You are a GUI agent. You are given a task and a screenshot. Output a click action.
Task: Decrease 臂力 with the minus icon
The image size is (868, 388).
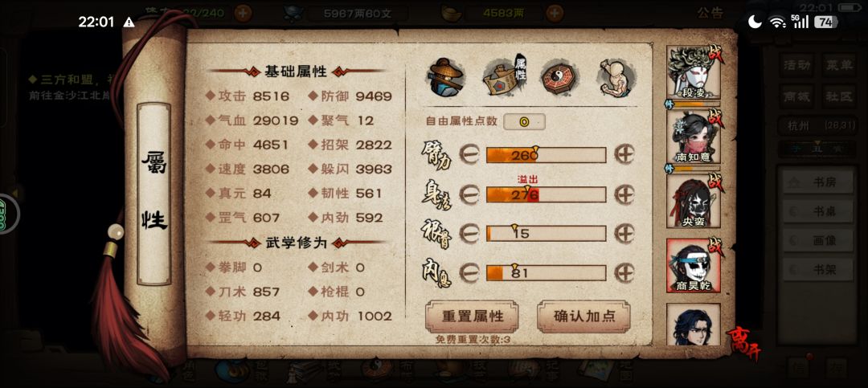[x=469, y=155]
